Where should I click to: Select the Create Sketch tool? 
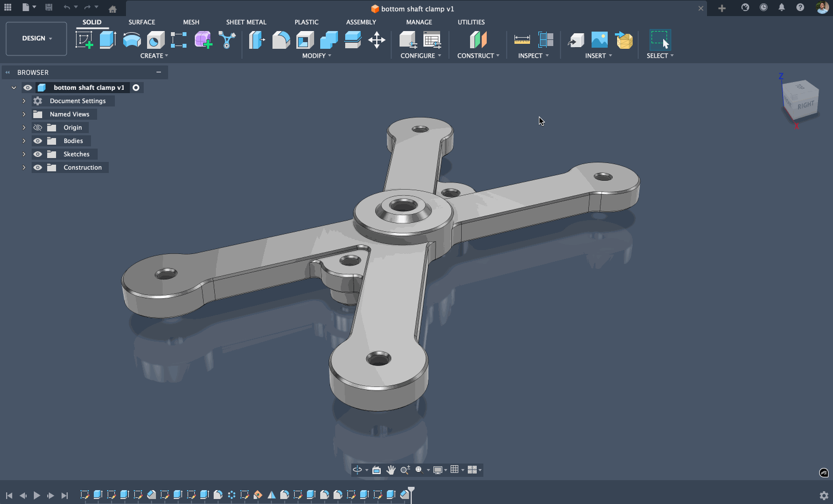(84, 40)
